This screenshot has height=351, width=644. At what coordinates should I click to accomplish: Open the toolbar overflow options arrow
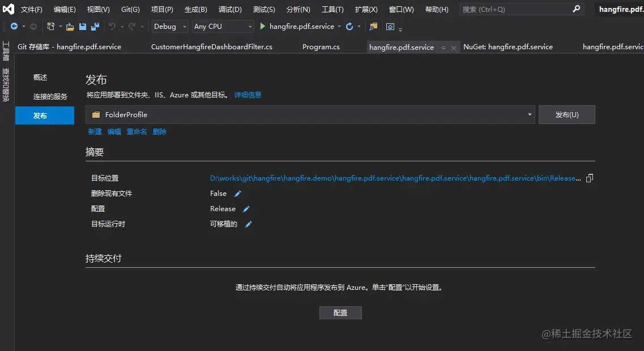click(400, 29)
